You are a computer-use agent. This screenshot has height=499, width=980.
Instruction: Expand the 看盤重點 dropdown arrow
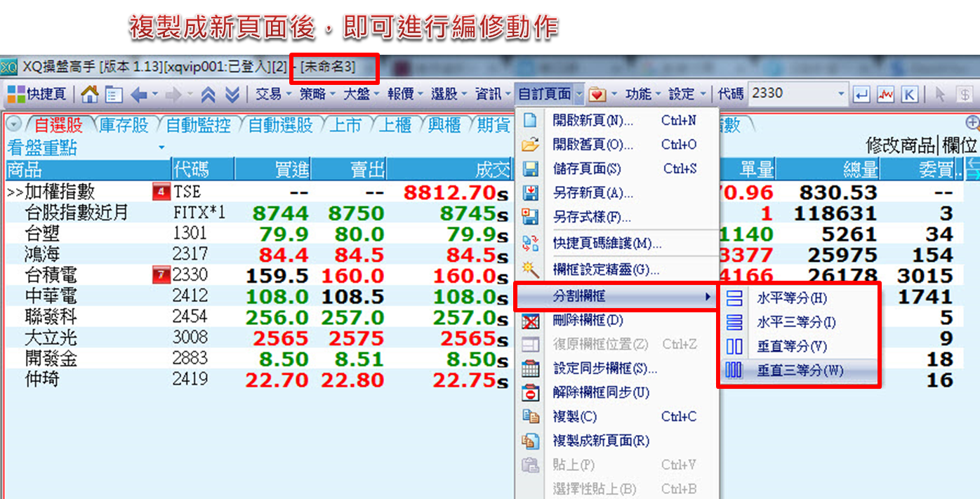coord(161,148)
